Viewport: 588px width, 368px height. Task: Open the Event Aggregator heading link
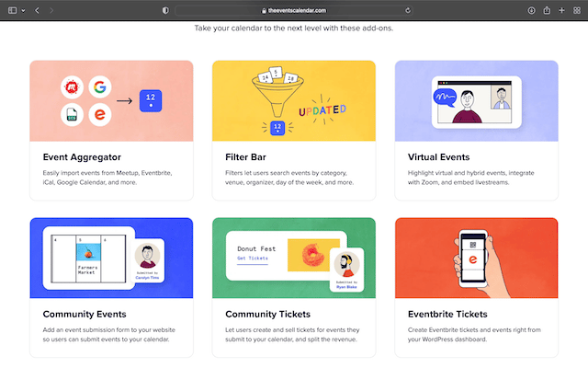coord(82,157)
